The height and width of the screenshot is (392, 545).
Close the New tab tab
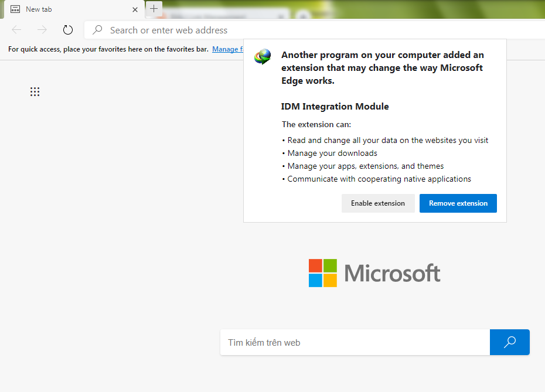coord(135,10)
